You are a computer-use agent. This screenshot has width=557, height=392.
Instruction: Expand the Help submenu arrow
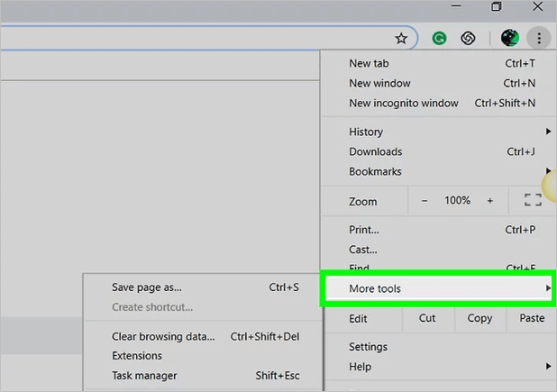point(548,367)
